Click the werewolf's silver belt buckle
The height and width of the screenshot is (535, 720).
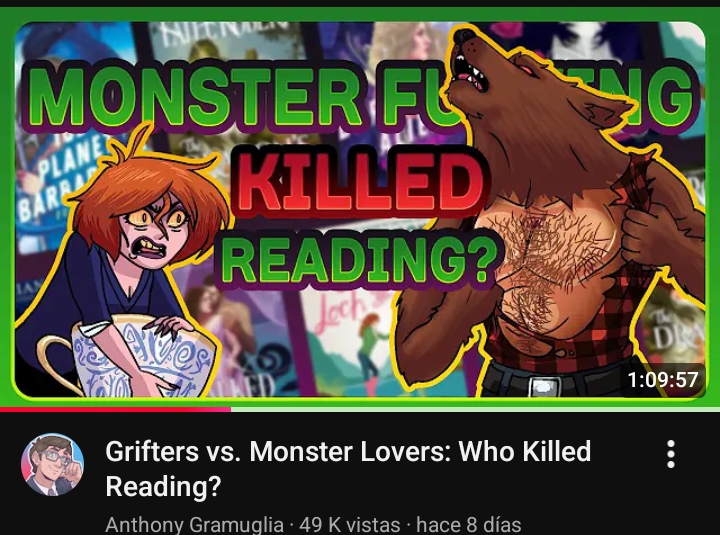544,386
